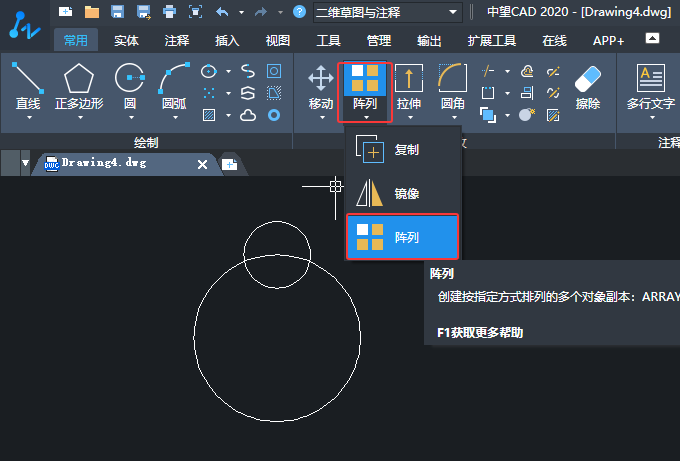Open the document tab list arrow
The width and height of the screenshot is (680, 461).
[26, 163]
